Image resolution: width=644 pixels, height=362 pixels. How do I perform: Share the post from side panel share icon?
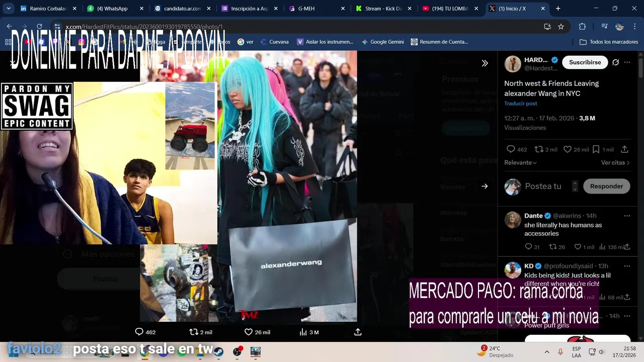coord(624,149)
